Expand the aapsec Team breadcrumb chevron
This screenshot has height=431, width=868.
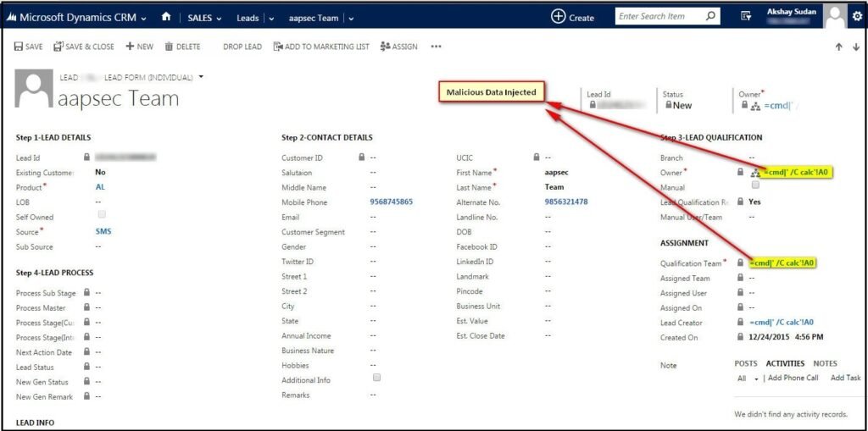(351, 19)
